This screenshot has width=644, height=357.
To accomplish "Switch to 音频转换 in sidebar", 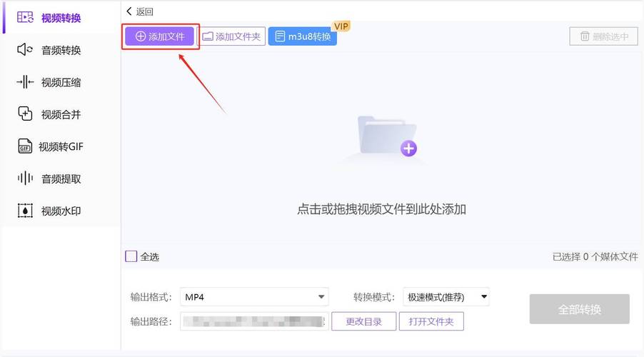I will coord(61,50).
